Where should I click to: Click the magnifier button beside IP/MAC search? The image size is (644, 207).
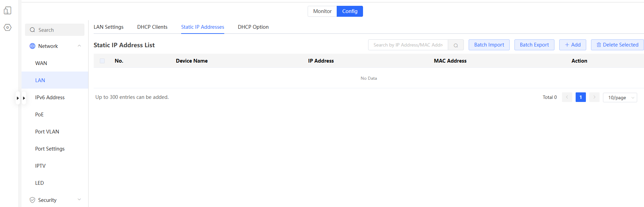pos(456,45)
